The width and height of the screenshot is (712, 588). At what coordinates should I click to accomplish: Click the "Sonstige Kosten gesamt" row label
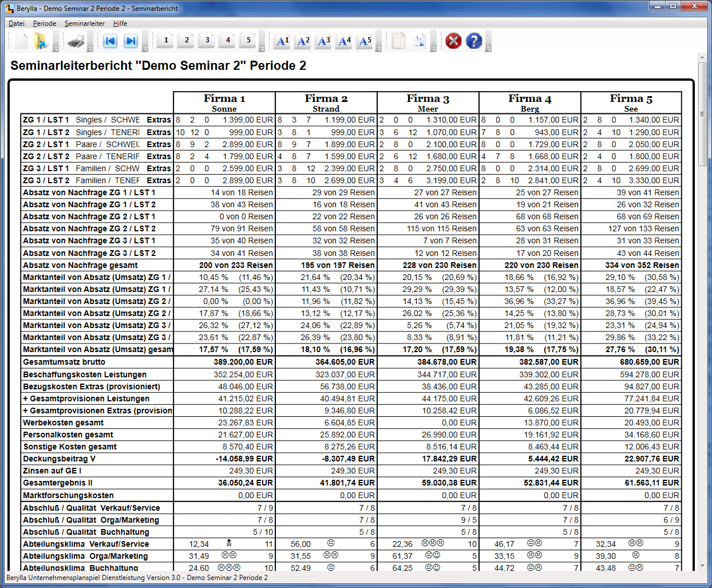point(70,447)
